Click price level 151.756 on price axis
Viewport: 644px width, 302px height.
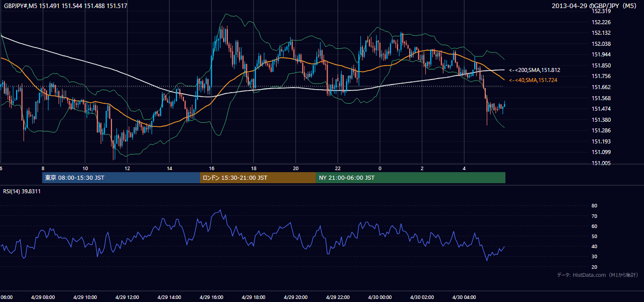point(601,76)
